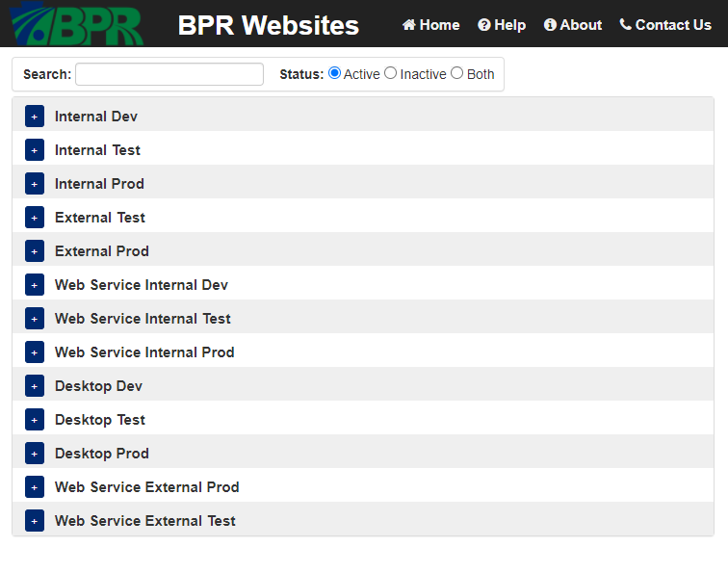728x573 pixels.
Task: Expand the Internal Test section
Action: point(35,150)
